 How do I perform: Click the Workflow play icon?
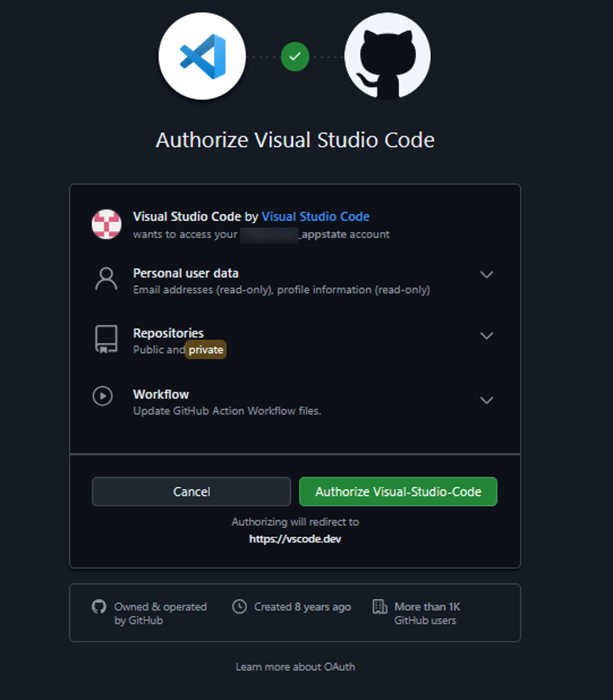point(102,396)
